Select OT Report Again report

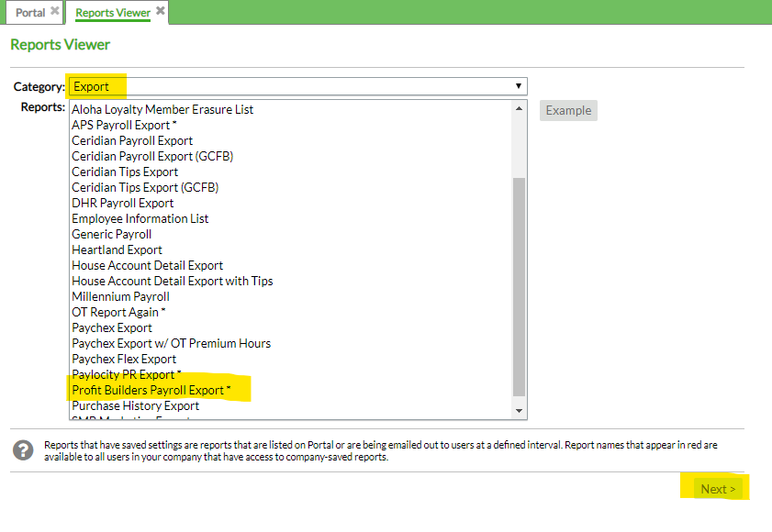pyautogui.click(x=118, y=313)
